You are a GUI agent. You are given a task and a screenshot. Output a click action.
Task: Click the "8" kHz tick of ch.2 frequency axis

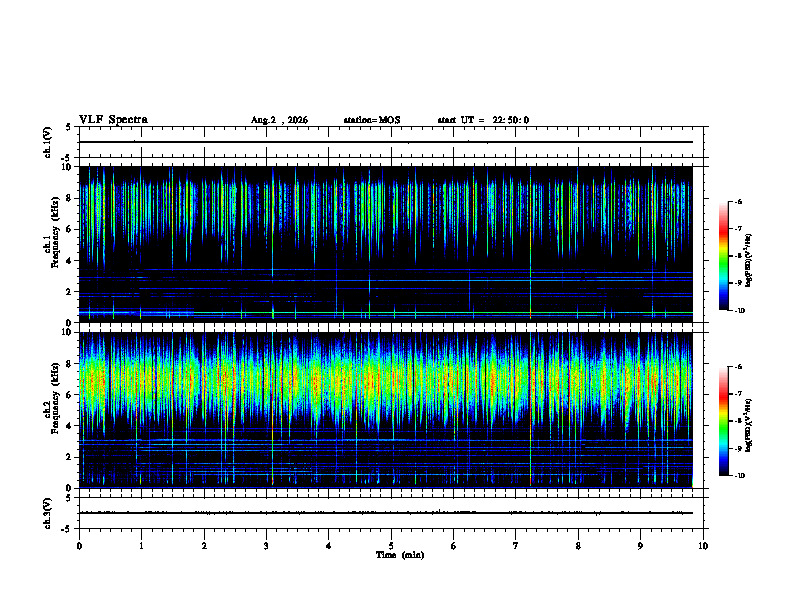click(69, 364)
